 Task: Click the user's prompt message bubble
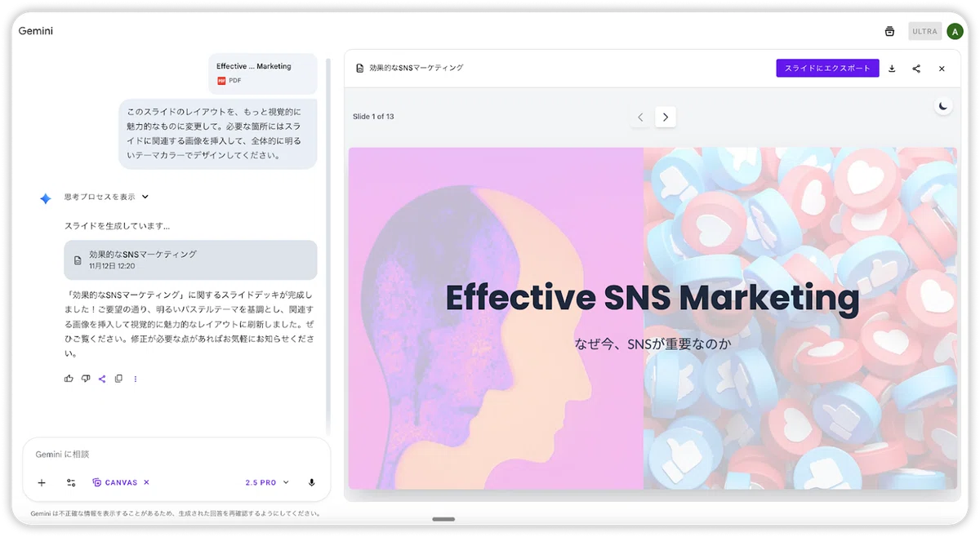coord(218,134)
